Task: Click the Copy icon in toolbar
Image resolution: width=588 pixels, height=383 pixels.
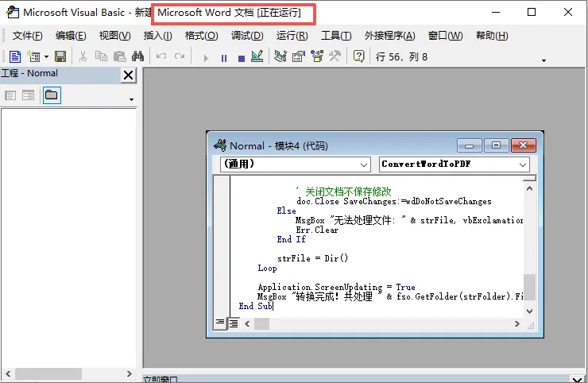Action: coord(101,57)
